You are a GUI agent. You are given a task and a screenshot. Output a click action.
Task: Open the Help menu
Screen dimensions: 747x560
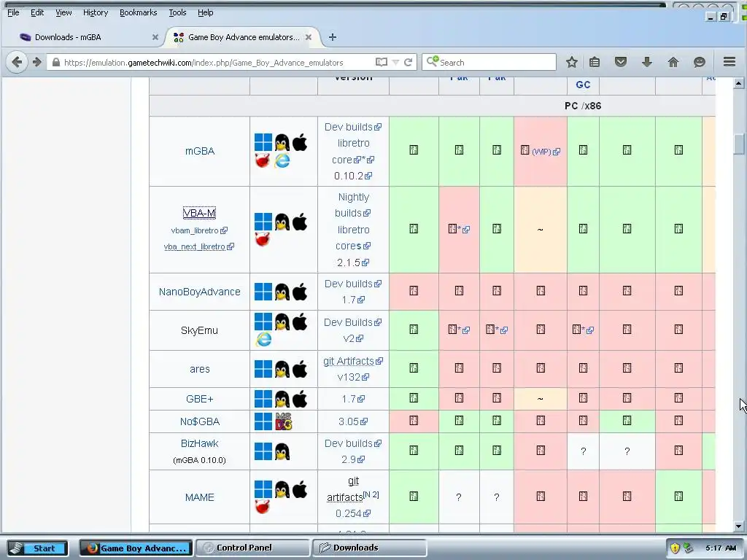coord(205,13)
